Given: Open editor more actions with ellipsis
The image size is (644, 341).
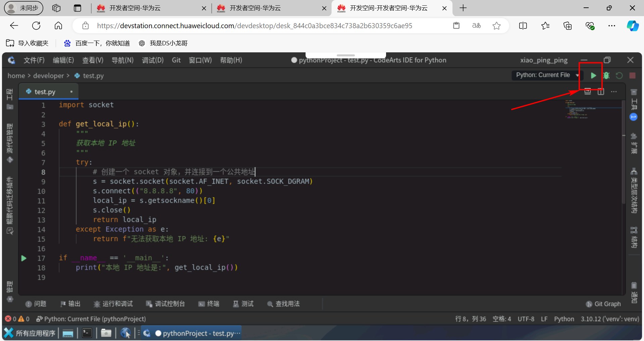Looking at the screenshot, I should point(614,91).
